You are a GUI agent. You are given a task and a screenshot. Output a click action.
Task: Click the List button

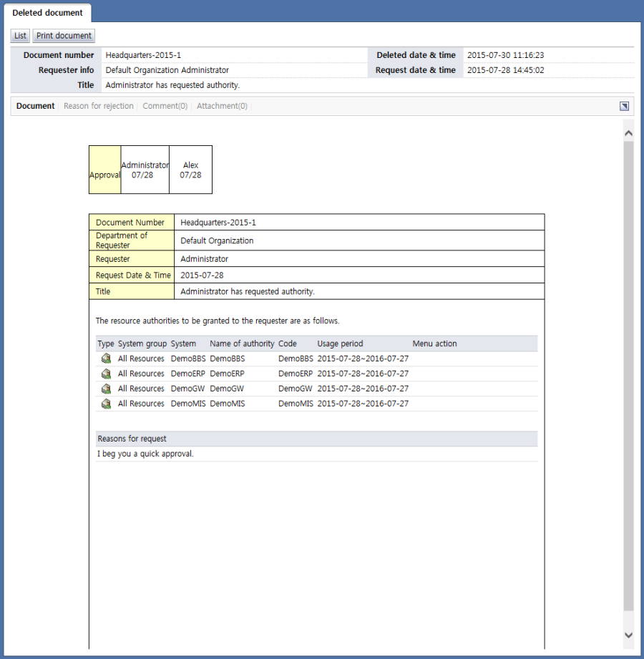(20, 36)
